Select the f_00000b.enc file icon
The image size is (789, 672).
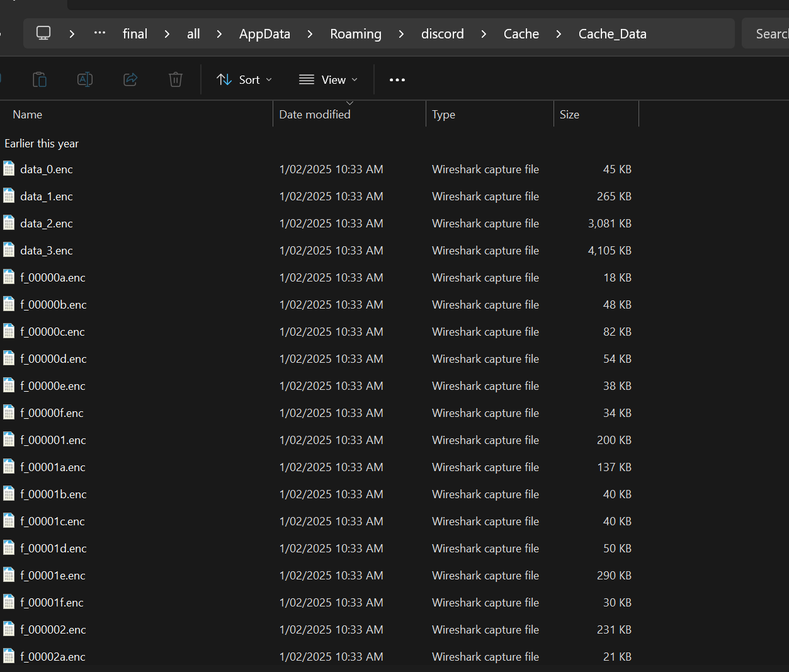click(9, 304)
